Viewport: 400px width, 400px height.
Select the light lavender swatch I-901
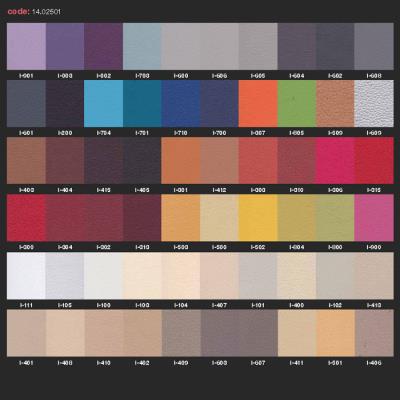(26, 46)
